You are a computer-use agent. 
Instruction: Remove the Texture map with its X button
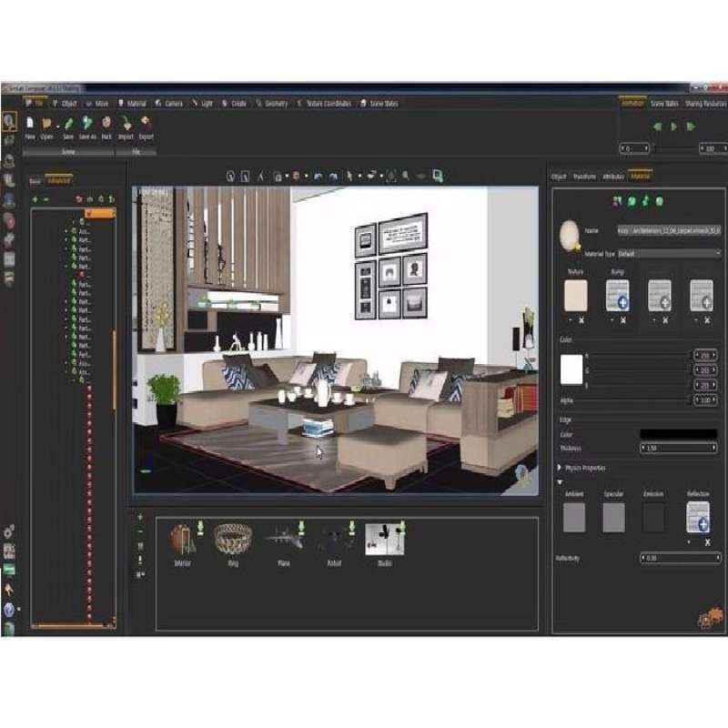[x=581, y=318]
